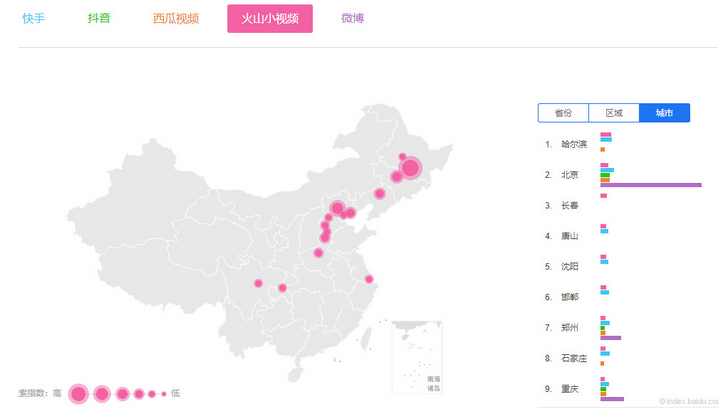Viewport: 726px width, 410px height.
Task: Select 北京 in the city ranking
Action: 570,175
